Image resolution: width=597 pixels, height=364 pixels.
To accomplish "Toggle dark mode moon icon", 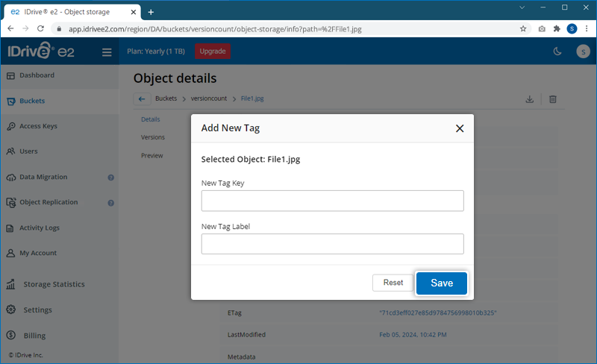I will tap(557, 51).
